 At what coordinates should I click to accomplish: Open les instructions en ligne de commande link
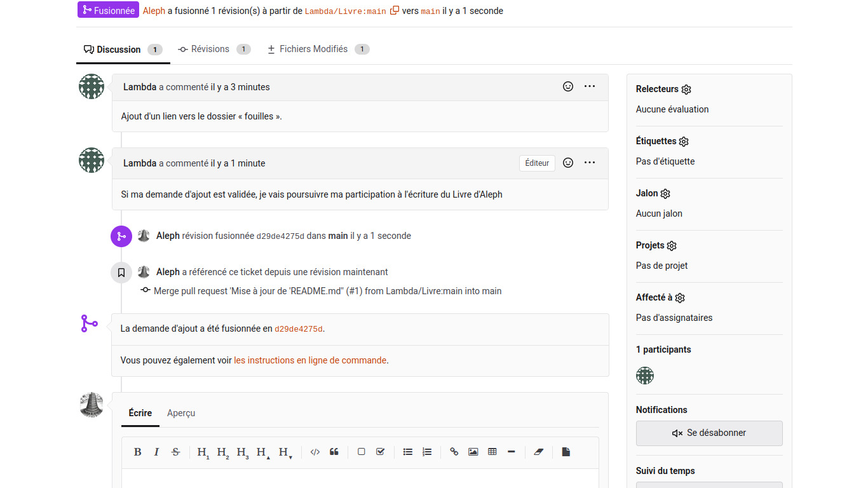(x=310, y=360)
